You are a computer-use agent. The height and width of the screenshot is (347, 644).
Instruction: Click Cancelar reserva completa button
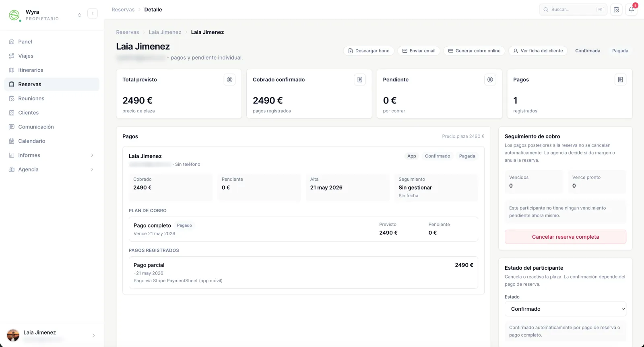click(x=566, y=237)
